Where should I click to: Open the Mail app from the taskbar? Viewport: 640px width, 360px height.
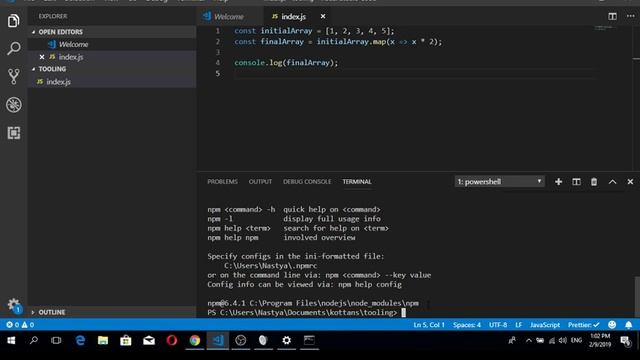(x=149, y=340)
